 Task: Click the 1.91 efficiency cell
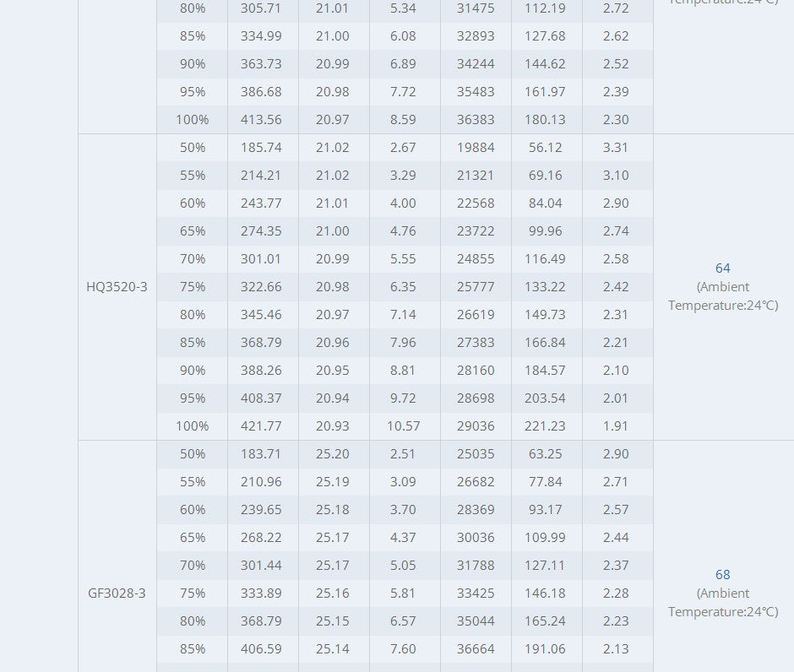click(616, 426)
